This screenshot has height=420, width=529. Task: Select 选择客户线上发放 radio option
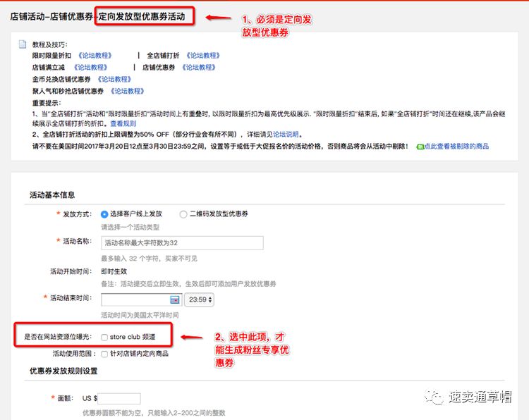pos(104,214)
